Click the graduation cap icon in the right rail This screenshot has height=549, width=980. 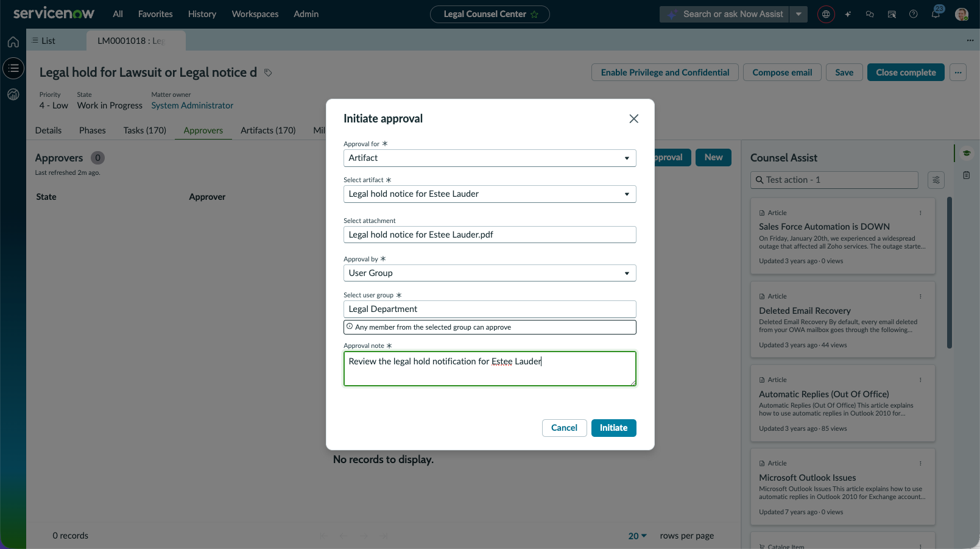[967, 153]
